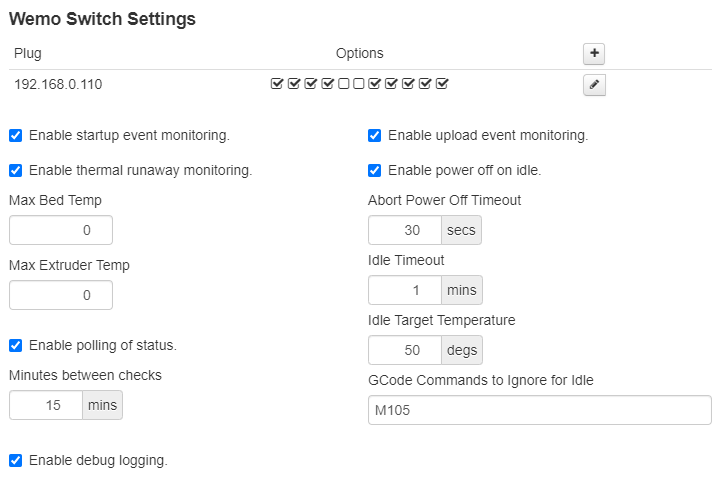This screenshot has height=485, width=719.
Task: Disable startup event monitoring checkbox
Action: point(16,136)
